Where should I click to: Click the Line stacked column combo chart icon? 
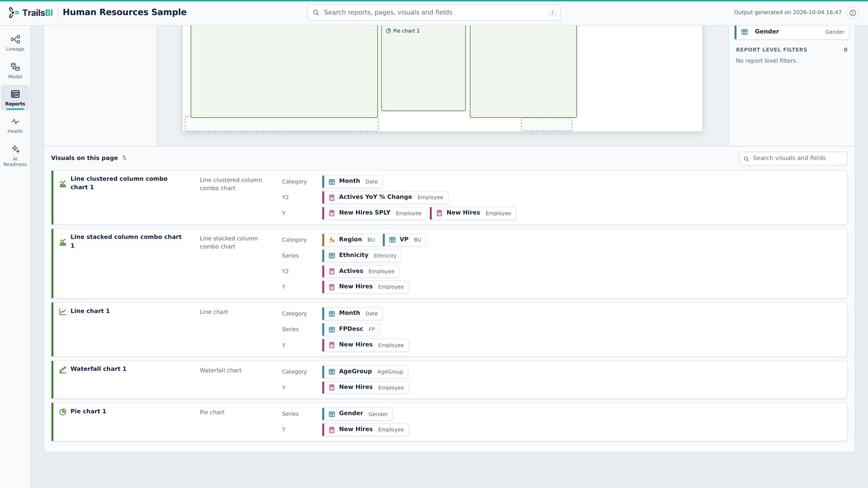(63, 242)
